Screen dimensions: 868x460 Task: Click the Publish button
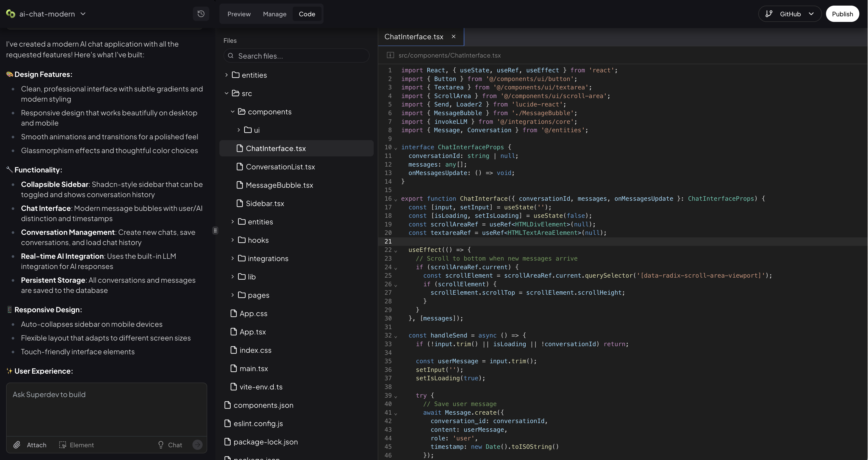click(843, 13)
